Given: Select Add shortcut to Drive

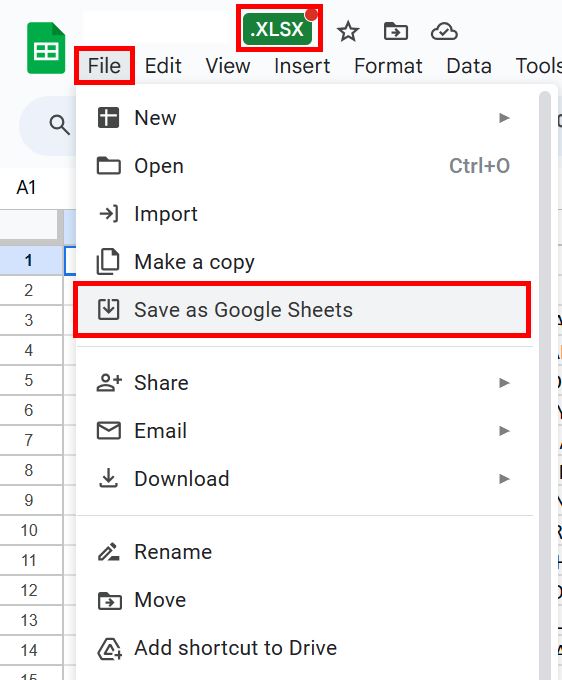Looking at the screenshot, I should [x=304, y=648].
